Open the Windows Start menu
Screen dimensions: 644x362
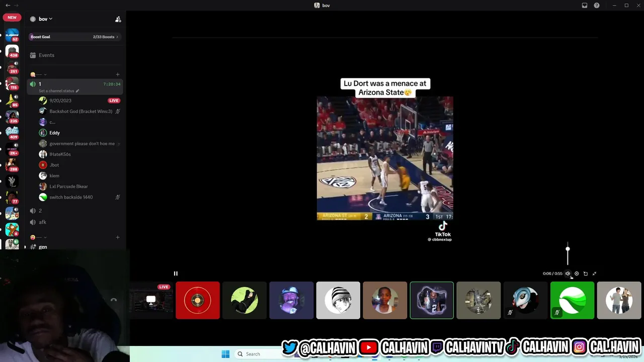225,354
